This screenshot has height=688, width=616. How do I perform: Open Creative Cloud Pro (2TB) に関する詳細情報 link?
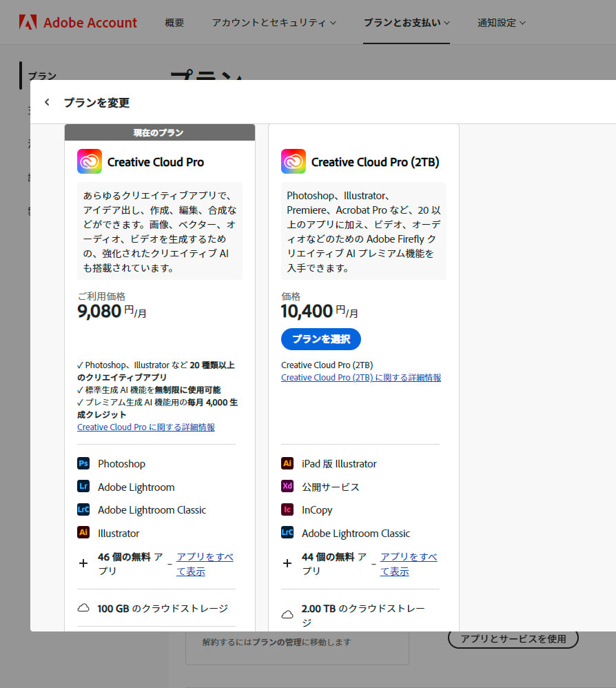coord(361,377)
